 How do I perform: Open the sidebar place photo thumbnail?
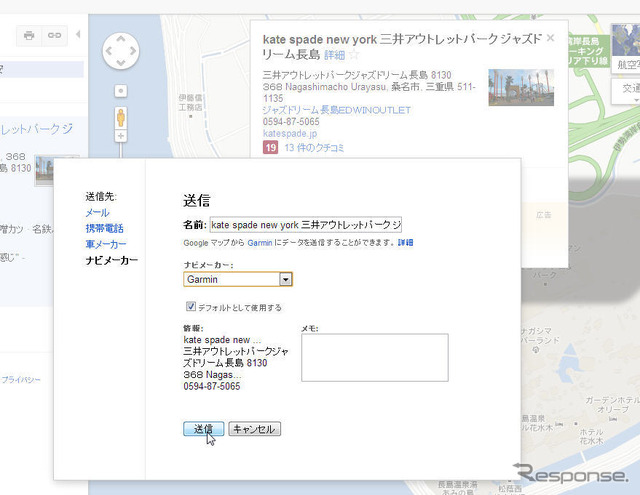44,171
